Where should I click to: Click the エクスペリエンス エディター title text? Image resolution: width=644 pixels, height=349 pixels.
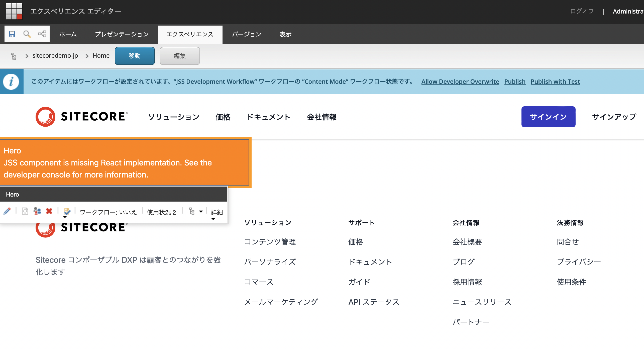pyautogui.click(x=76, y=11)
